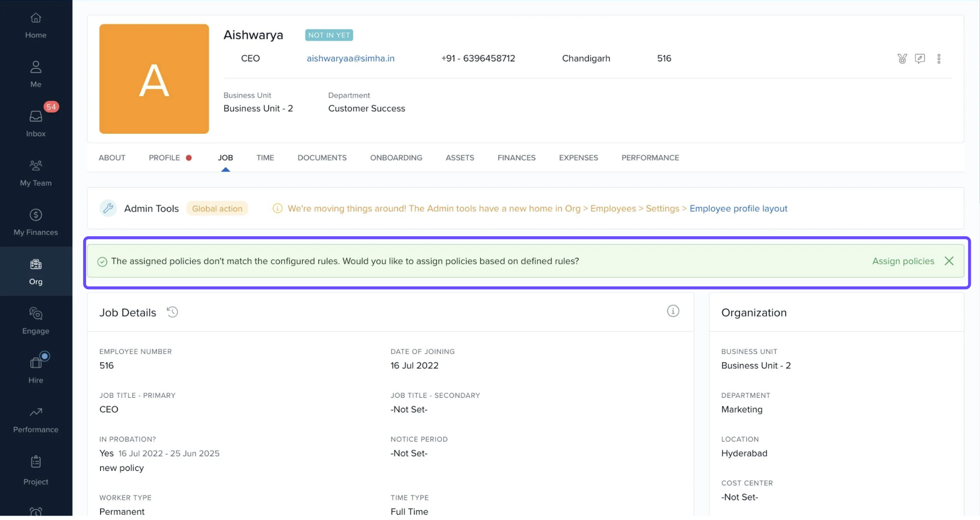
Task: Click the Assign policies link
Action: (903, 261)
